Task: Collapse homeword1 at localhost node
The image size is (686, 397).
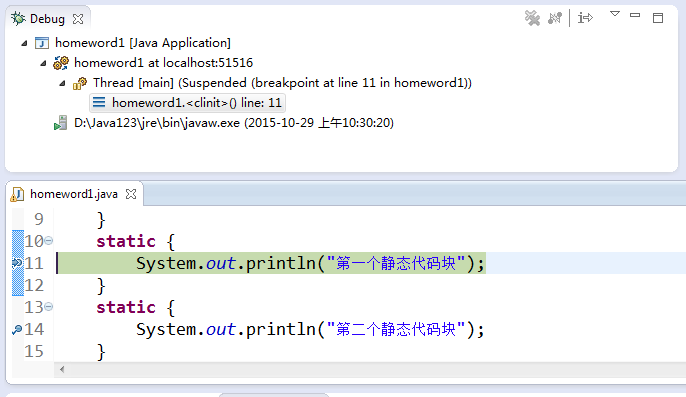Action: 43,63
